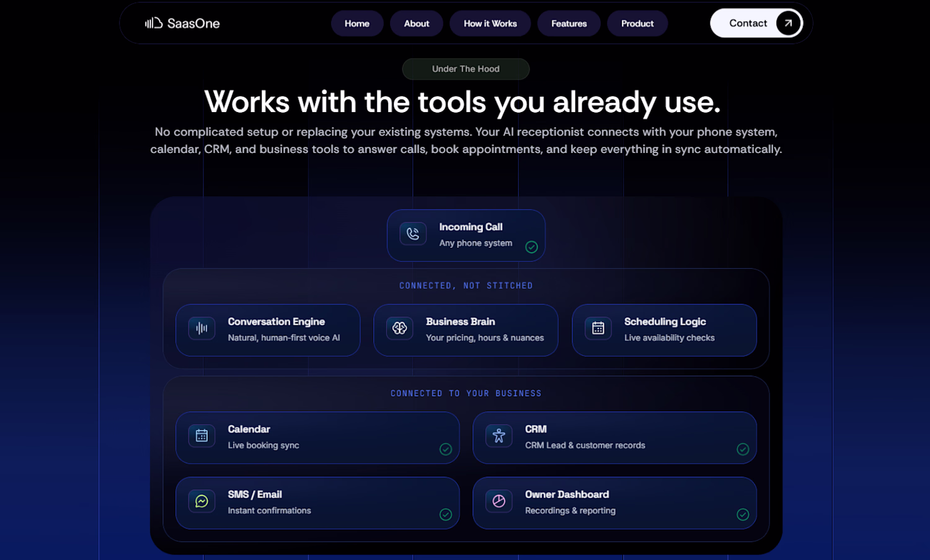Click 'Your pricing, hours & nuances' text

[x=485, y=338]
